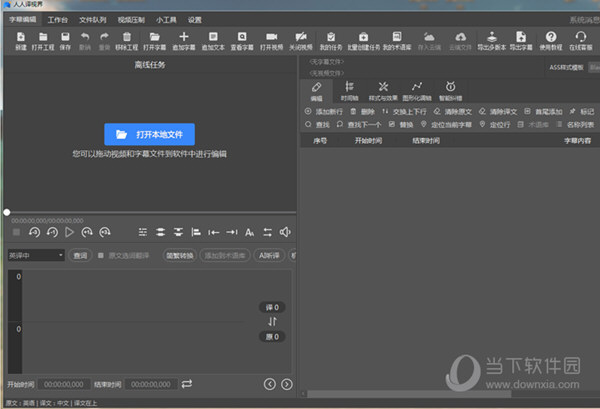
Task: Click the video progress slider handle
Action: coord(7,212)
